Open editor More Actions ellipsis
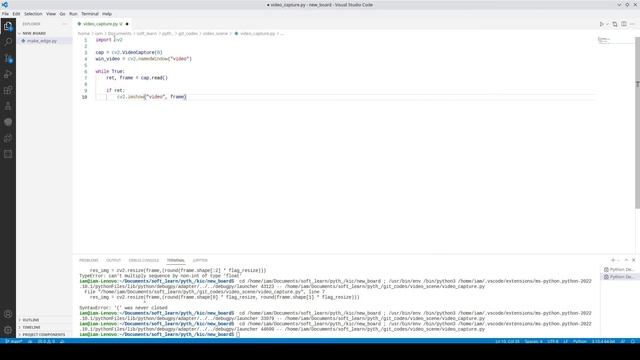 click(633, 24)
